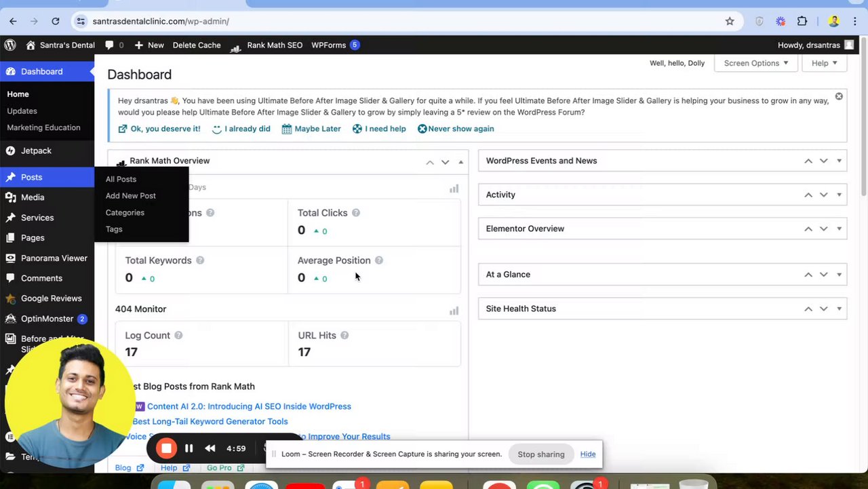
Task: Click the Loom rewind button
Action: 210,448
